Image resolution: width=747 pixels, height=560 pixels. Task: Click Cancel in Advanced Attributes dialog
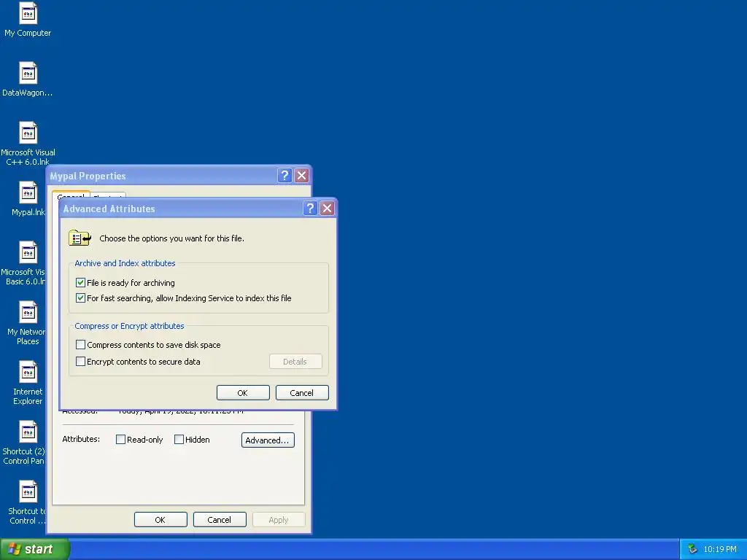[x=302, y=393]
